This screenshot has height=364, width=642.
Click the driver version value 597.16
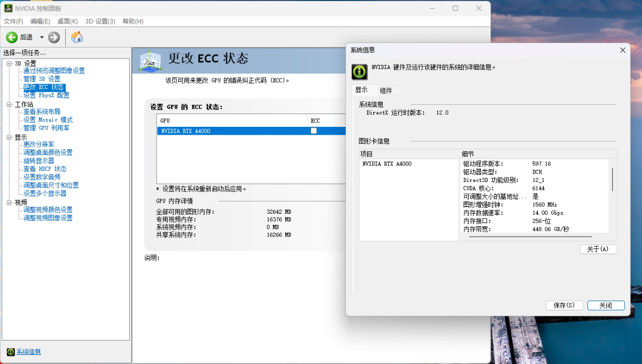(x=542, y=164)
